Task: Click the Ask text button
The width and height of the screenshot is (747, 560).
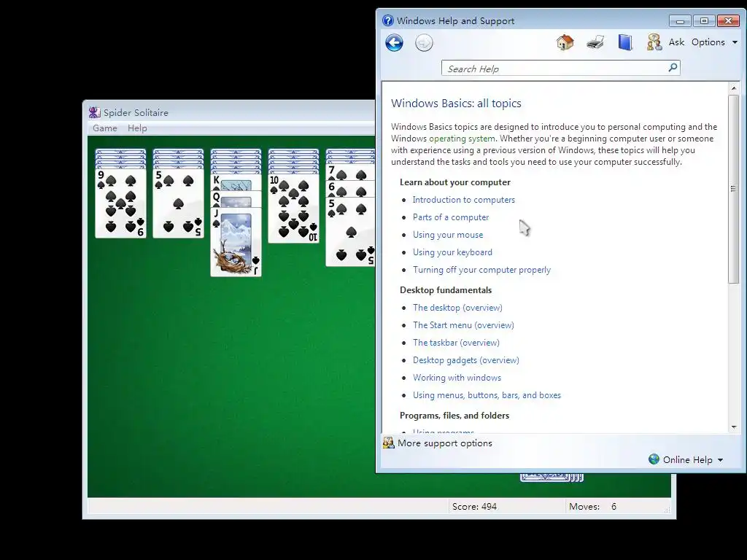Action: point(676,42)
